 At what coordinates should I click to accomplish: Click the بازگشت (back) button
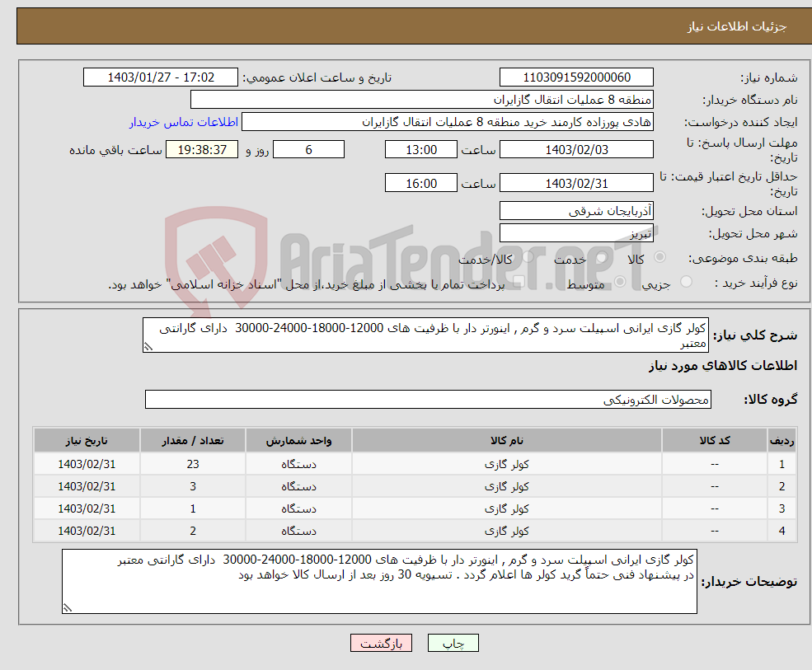click(381, 643)
